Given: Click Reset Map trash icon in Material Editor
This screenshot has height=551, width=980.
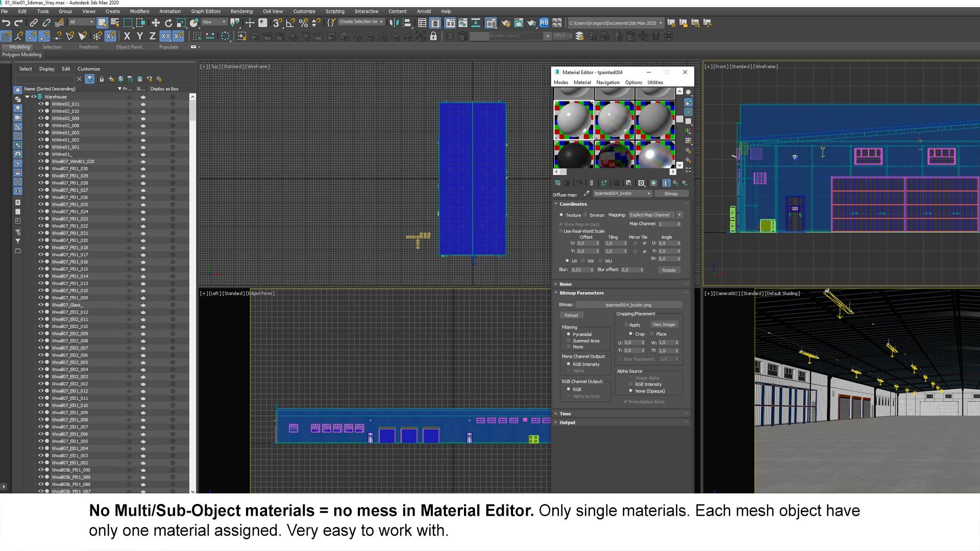Looking at the screenshot, I should pyautogui.click(x=592, y=183).
